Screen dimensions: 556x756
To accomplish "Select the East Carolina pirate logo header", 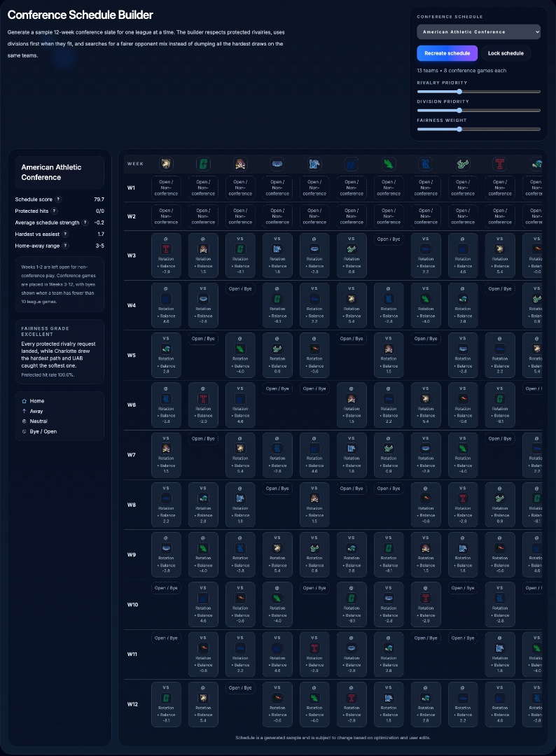I will click(240, 164).
